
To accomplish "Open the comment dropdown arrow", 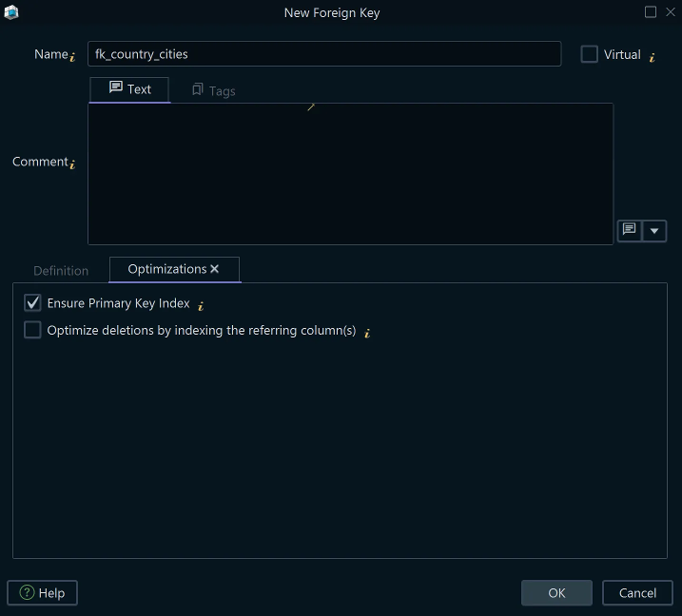I will click(x=654, y=230).
